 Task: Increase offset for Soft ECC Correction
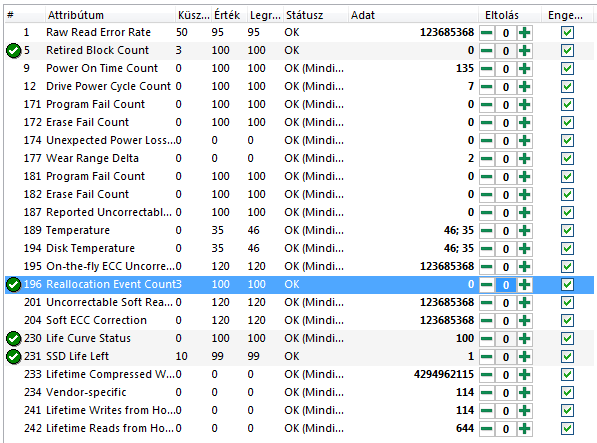[x=525, y=321]
